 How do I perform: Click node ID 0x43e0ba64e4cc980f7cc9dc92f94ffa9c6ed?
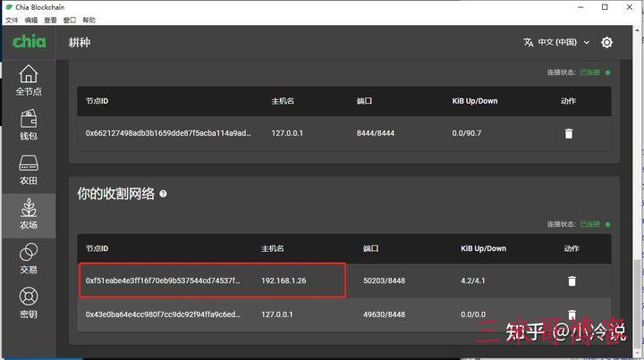[x=163, y=314]
